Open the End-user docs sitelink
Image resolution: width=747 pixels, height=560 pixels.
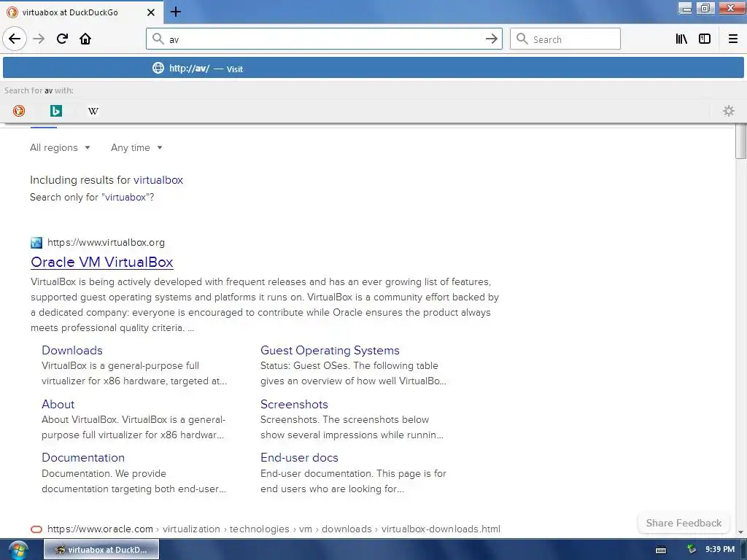[299, 457]
